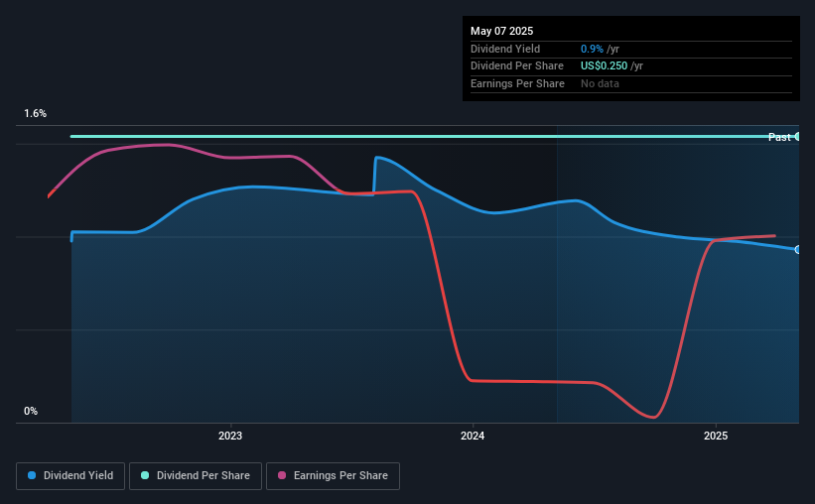Click the US$0.250 dividend per share value
Image resolution: width=815 pixels, height=504 pixels.
click(x=604, y=66)
